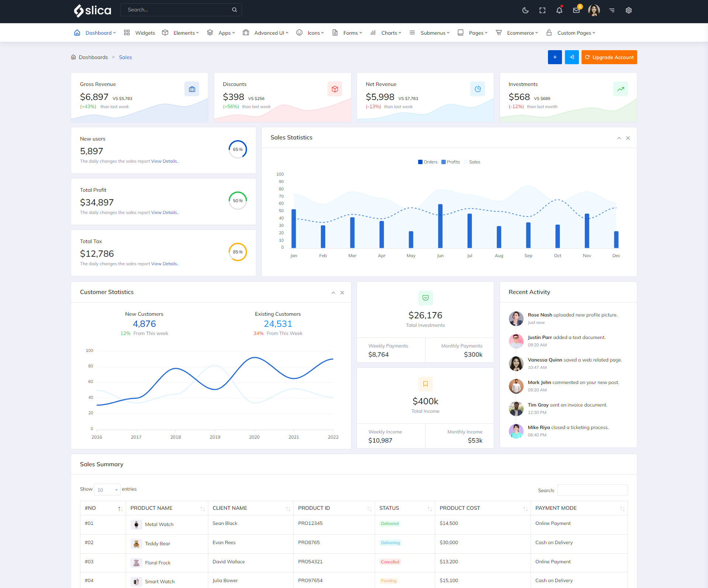
Task: Click the Upgrade Account button
Action: tap(609, 57)
